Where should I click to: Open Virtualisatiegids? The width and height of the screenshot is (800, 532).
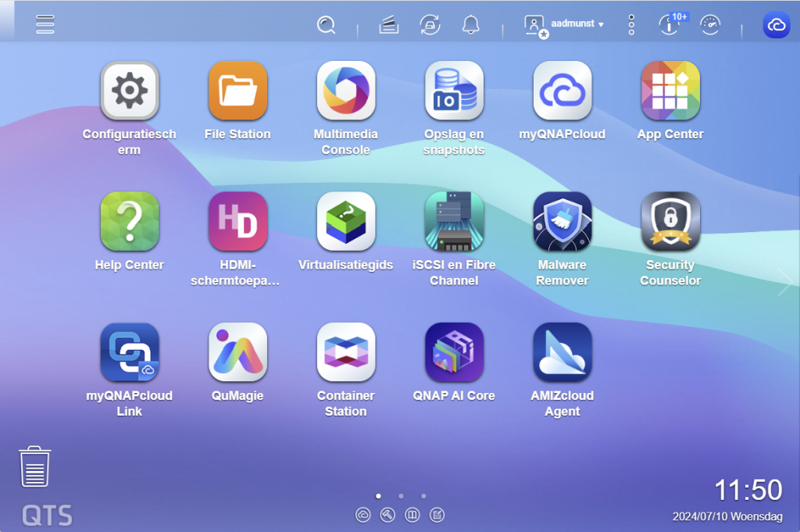coord(346,221)
